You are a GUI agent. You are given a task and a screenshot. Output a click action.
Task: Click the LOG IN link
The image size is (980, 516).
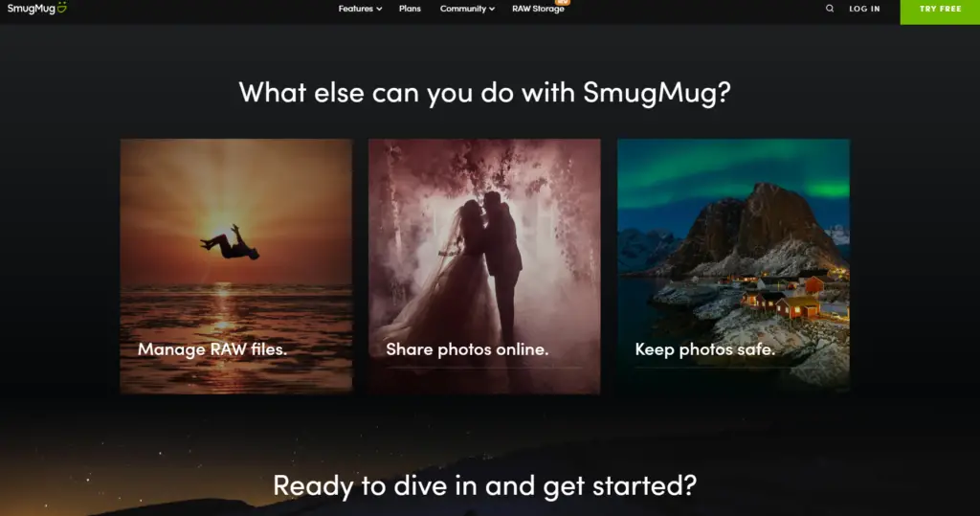click(864, 9)
